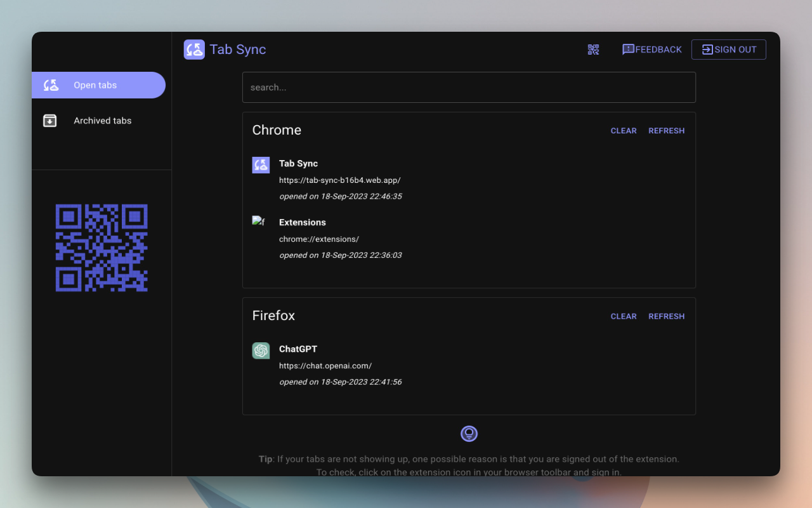Viewport: 812px width, 508px height.
Task: Select the ChatGPT favicon under Firefox
Action: [261, 350]
